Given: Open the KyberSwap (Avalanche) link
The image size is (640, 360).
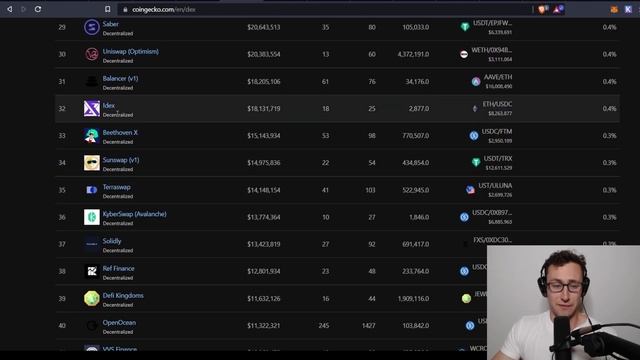Looking at the screenshot, I should tap(134, 214).
